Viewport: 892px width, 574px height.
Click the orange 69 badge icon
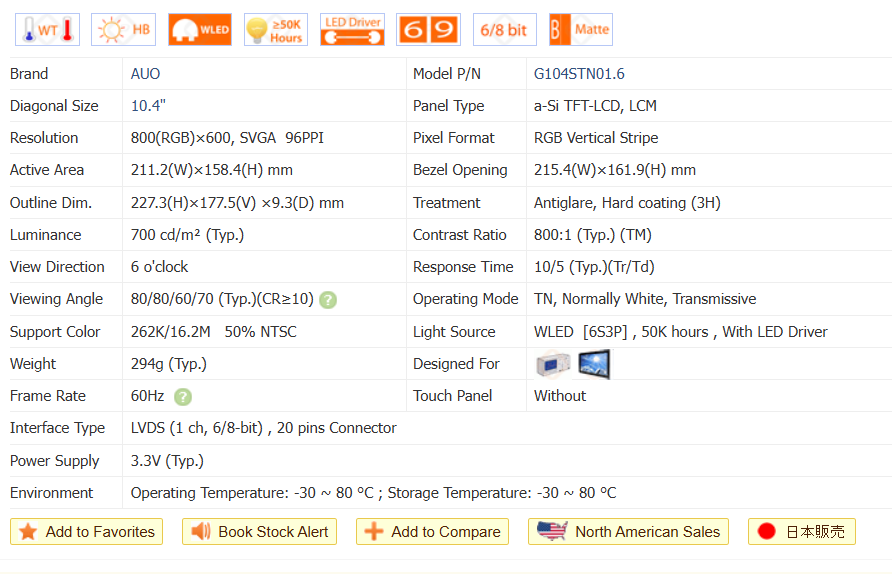click(x=429, y=30)
